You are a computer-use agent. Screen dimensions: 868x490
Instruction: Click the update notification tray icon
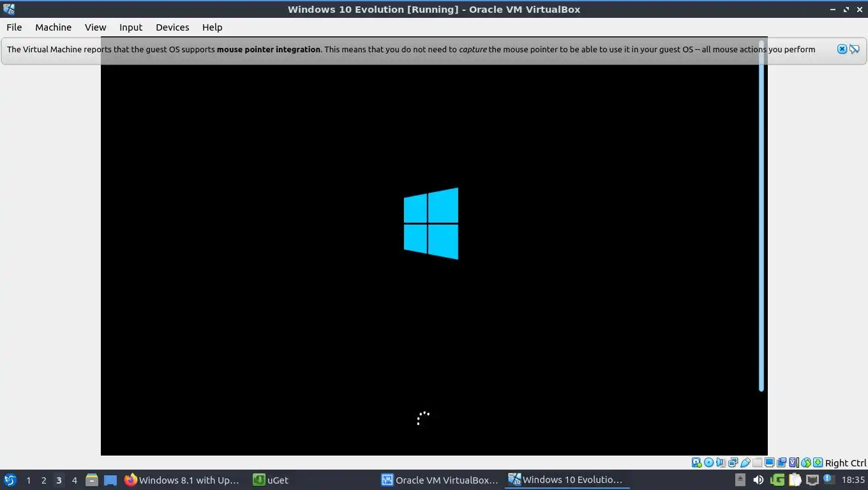pyautogui.click(x=828, y=479)
